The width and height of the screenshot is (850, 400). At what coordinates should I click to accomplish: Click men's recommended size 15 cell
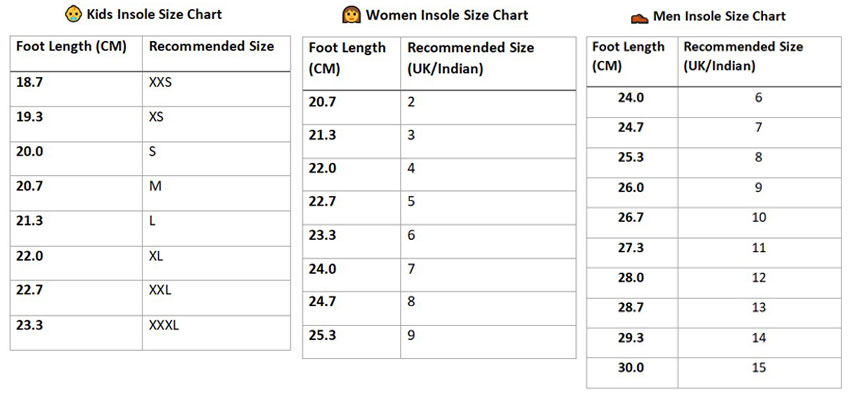coord(758,367)
